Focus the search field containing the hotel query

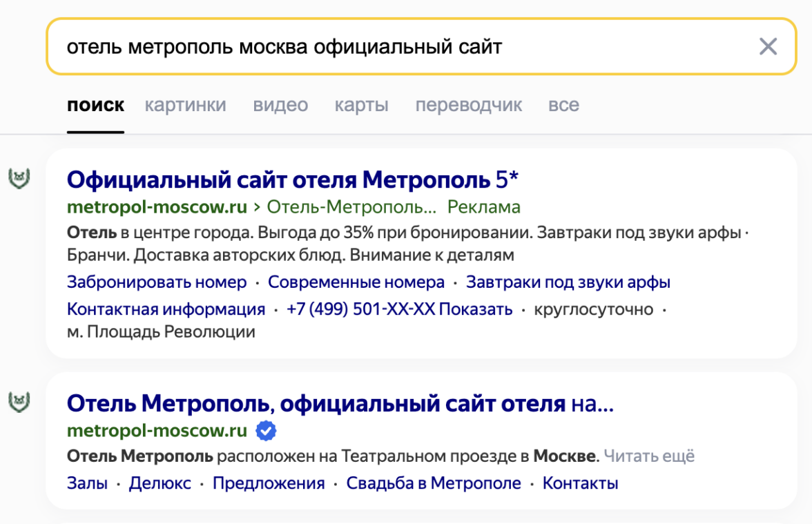pyautogui.click(x=400, y=47)
